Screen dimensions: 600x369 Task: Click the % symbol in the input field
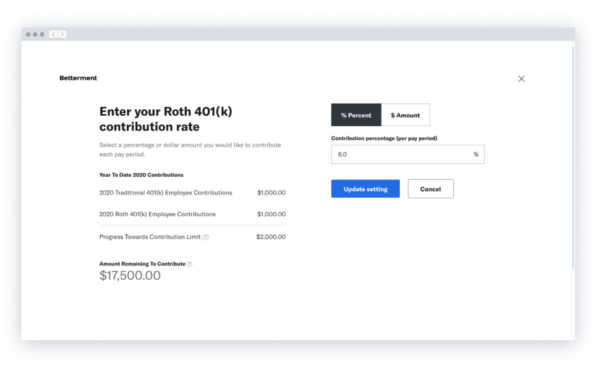[476, 154]
